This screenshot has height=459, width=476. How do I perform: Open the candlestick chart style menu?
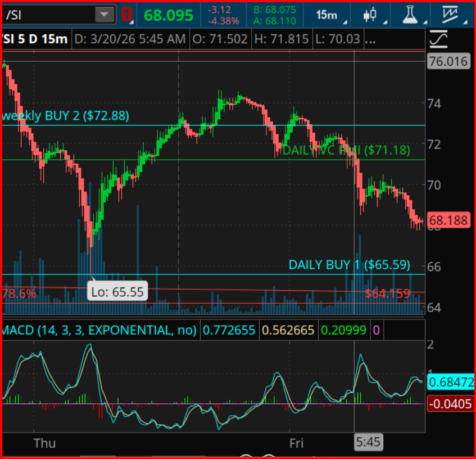[x=370, y=15]
